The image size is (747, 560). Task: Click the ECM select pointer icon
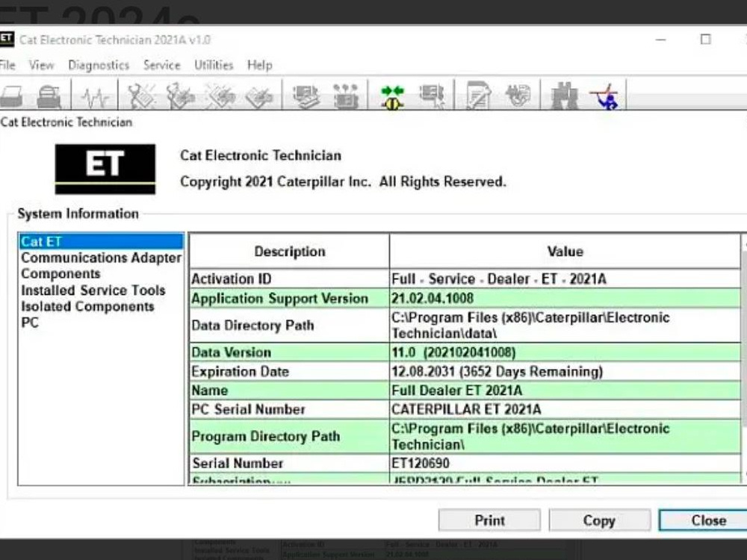point(432,96)
